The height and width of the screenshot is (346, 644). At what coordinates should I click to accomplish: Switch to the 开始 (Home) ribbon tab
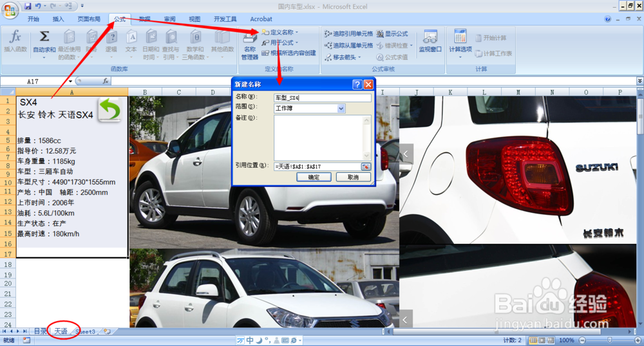click(x=33, y=19)
